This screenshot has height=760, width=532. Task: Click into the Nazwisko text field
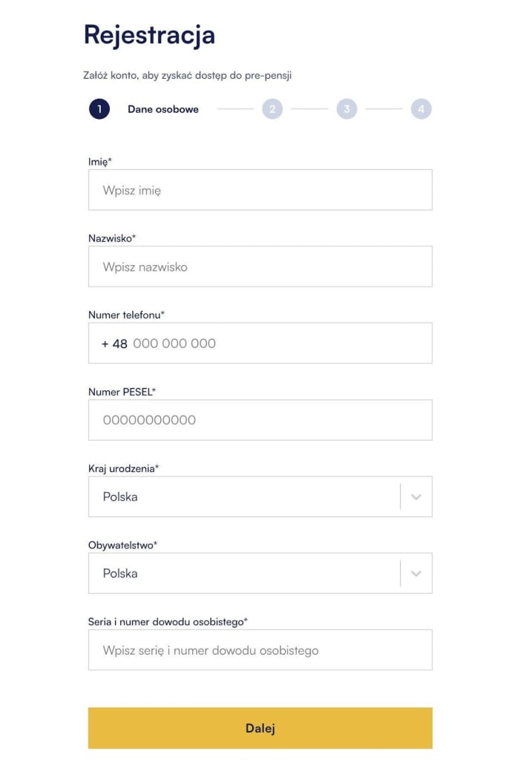tap(260, 266)
